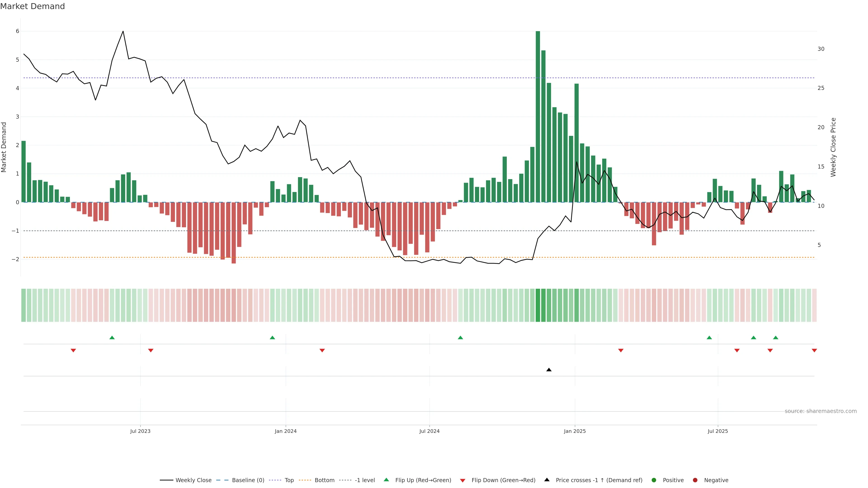Click the Jan 2025 axis label
Screen dimensions: 868x488
pos(575,431)
